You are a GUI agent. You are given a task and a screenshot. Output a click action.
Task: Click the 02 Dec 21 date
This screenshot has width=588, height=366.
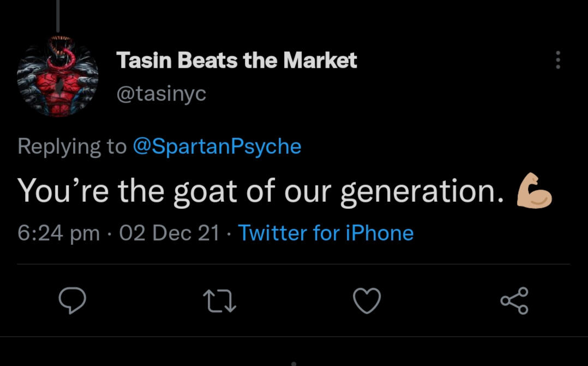point(169,233)
